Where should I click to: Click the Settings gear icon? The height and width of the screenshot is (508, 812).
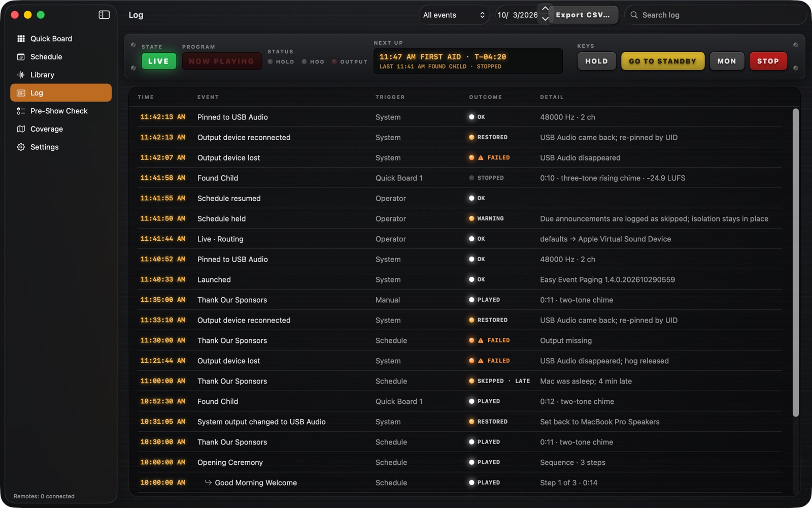[x=21, y=147]
